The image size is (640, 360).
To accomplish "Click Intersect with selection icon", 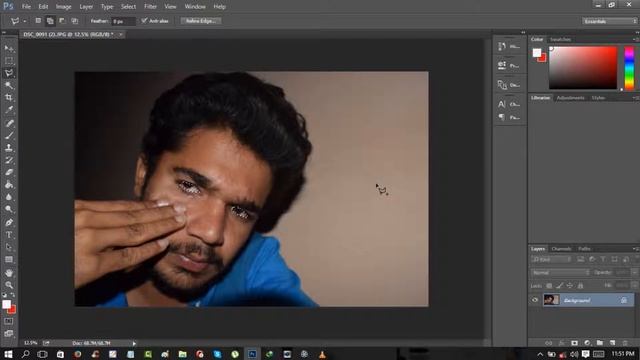I will [x=74, y=20].
